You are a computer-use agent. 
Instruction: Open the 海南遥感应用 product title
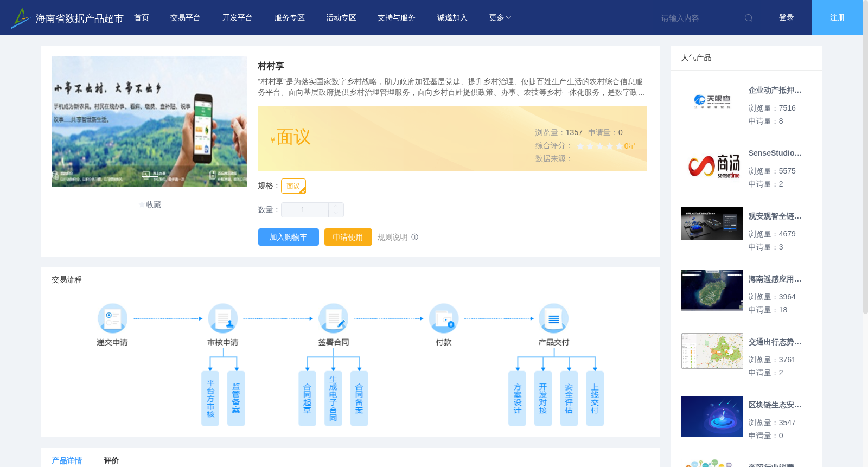pyautogui.click(x=775, y=279)
